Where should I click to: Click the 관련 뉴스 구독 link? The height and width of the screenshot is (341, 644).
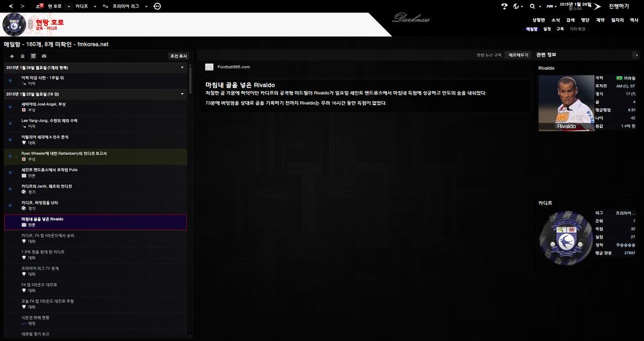click(x=489, y=55)
